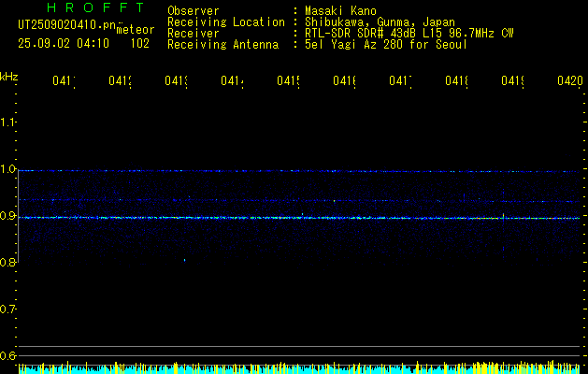Click the bright carrier line at 0.9 kHz
Image resolution: width=588 pixels, height=374 pixels.
coord(299,218)
